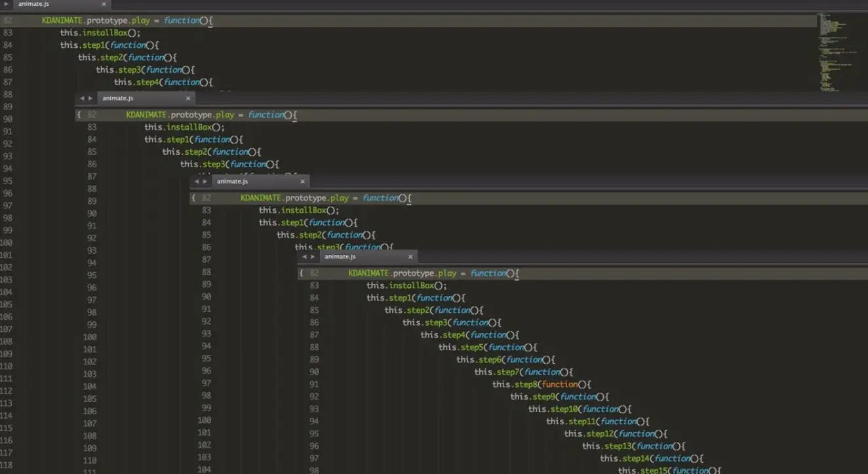868x474 pixels.
Task: Click 'this.installBox();' in the innermost editor
Action: [x=406, y=286]
